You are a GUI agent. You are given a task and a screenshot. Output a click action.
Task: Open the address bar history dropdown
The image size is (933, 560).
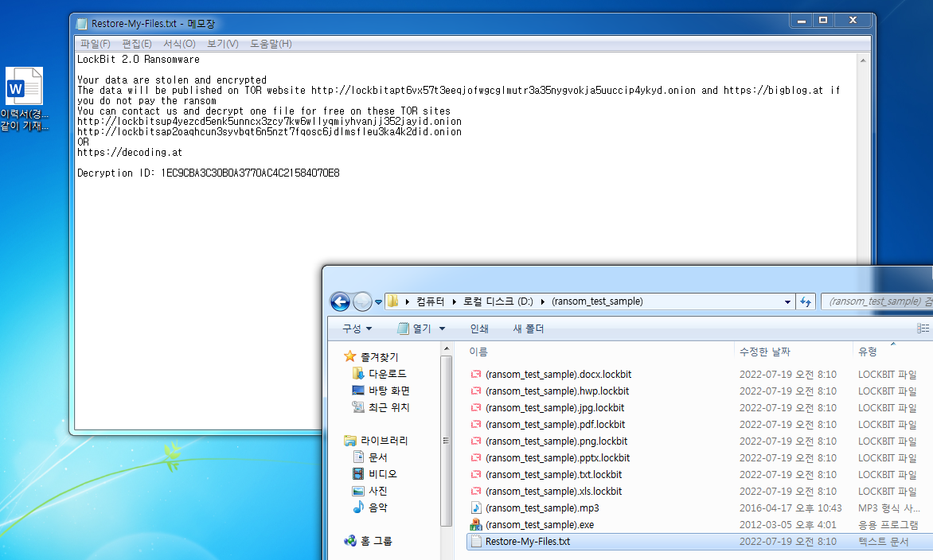(787, 302)
